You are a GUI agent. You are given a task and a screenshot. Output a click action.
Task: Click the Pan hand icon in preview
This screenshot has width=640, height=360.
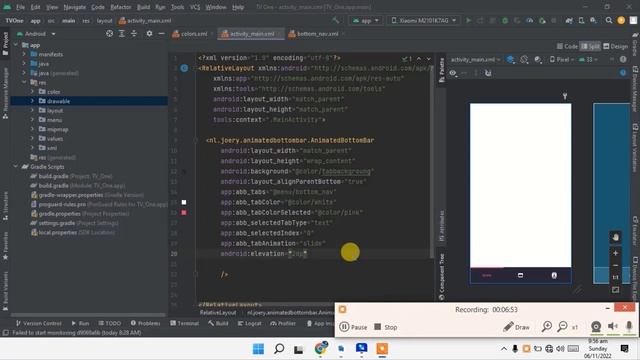(615, 237)
